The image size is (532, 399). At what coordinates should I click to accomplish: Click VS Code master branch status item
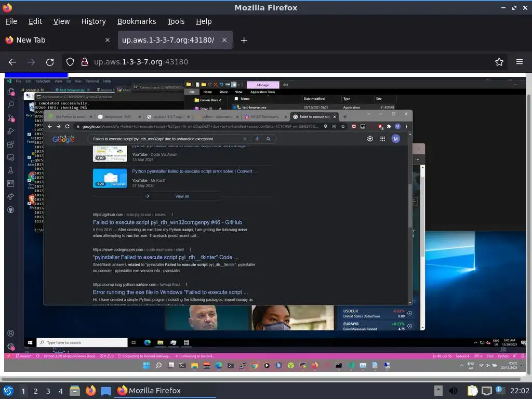23,356
